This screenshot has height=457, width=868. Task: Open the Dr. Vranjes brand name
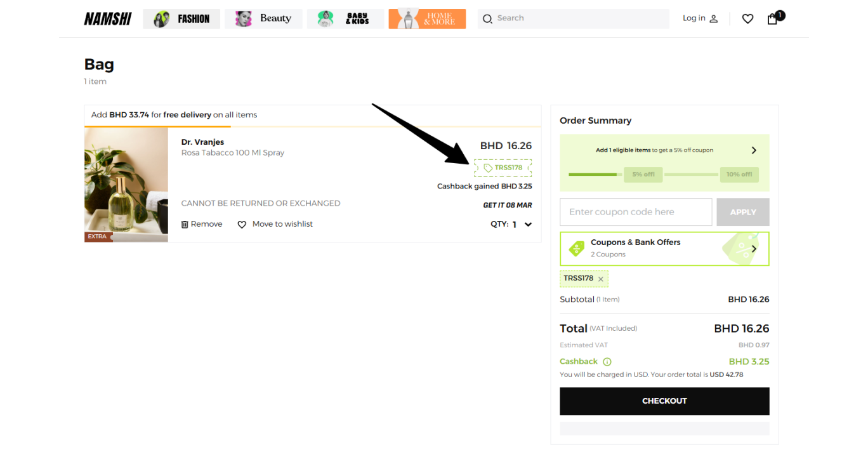(202, 142)
